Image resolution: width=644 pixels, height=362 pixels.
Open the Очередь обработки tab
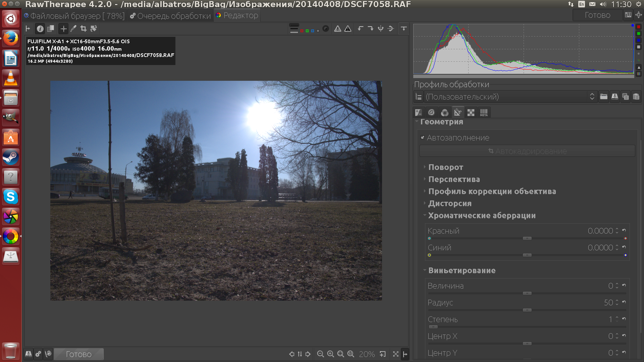point(170,16)
